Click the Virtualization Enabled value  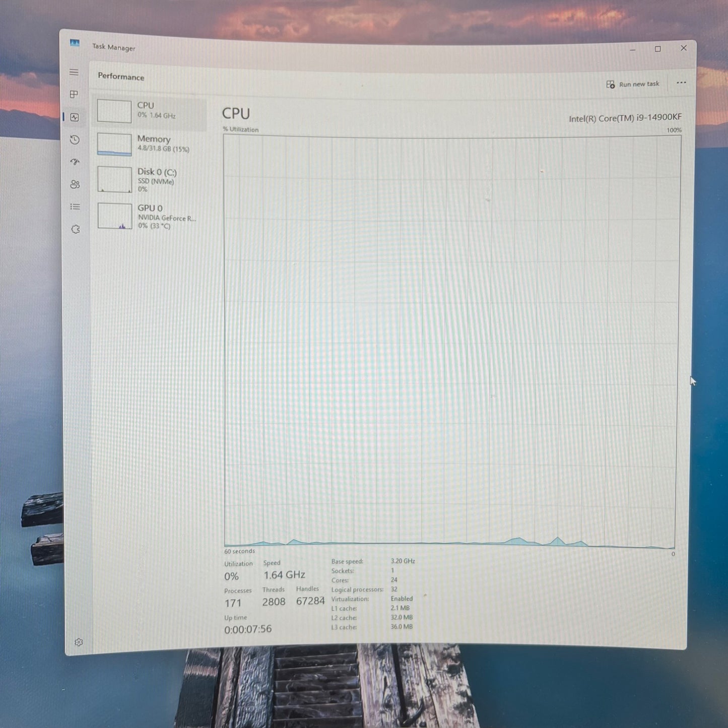click(x=402, y=599)
